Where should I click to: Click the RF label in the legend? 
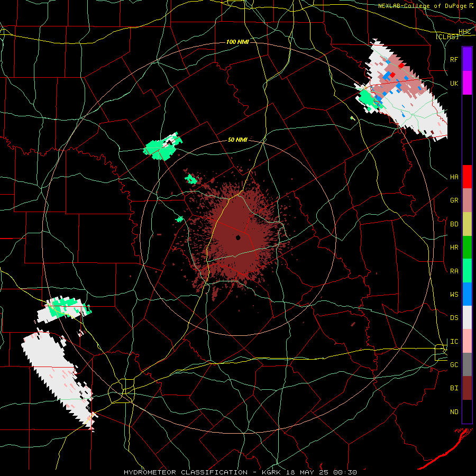pos(454,59)
